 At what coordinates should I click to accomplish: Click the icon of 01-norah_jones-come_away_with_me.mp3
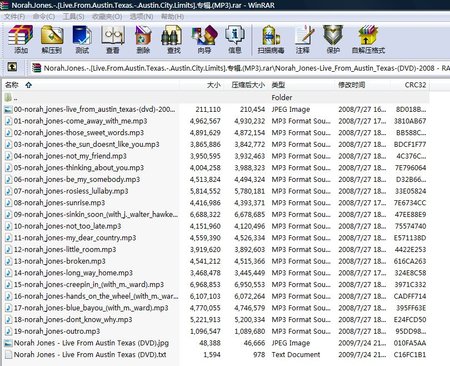pos(8,121)
